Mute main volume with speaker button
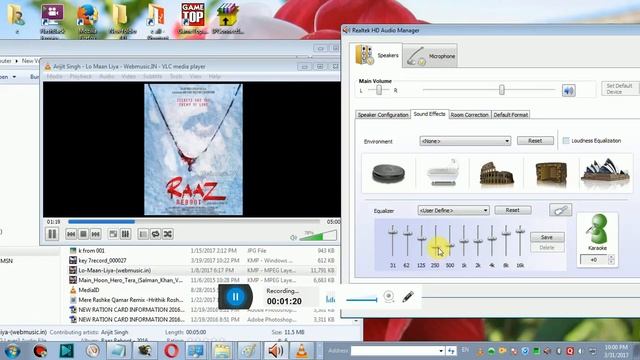 click(569, 90)
